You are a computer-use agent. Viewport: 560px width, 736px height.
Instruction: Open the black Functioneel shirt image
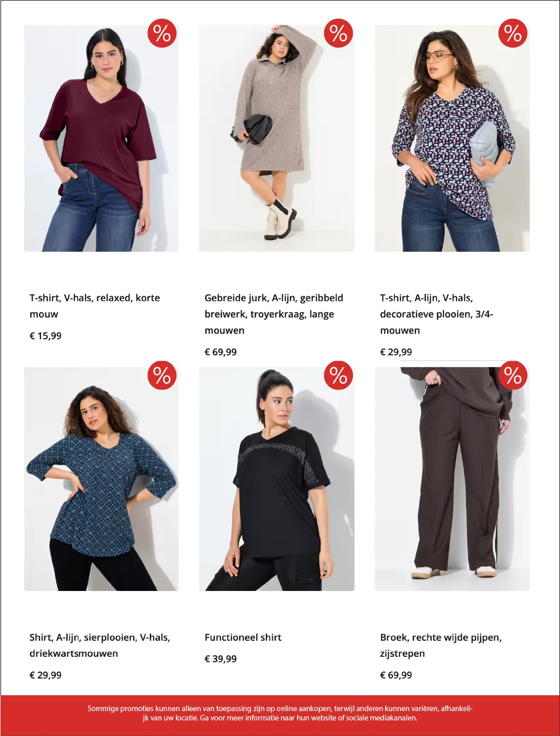pyautogui.click(x=277, y=479)
